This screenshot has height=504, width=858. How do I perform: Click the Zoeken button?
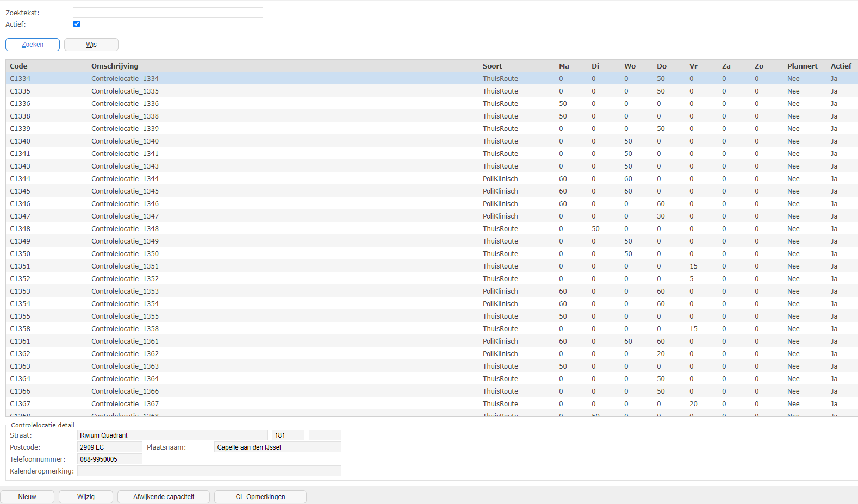[x=33, y=45]
